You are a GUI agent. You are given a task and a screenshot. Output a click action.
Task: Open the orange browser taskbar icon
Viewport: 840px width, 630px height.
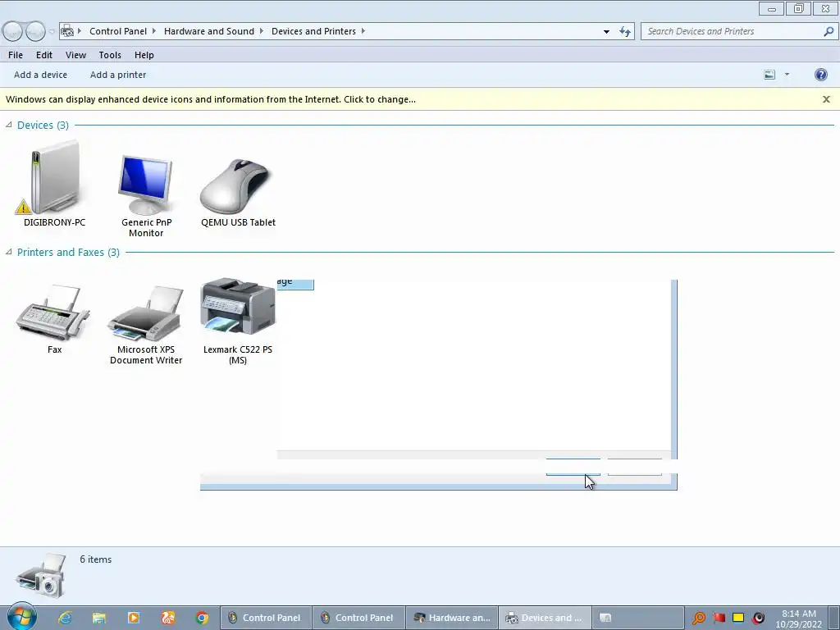click(x=167, y=618)
